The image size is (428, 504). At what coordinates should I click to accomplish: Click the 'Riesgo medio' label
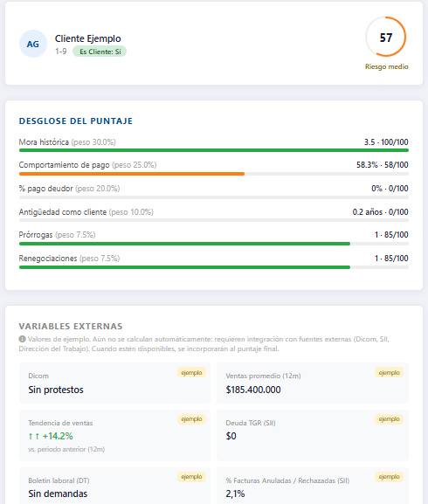click(387, 66)
